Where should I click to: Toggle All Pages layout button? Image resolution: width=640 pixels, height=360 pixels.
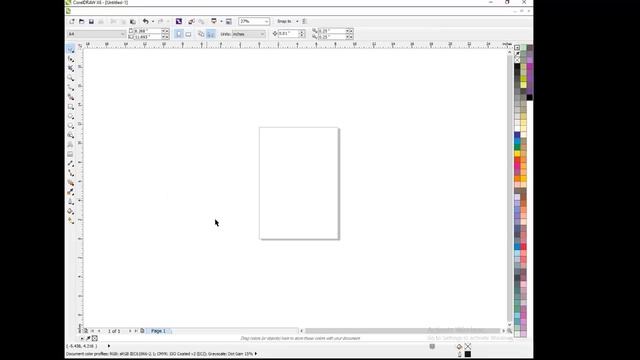pyautogui.click(x=201, y=34)
